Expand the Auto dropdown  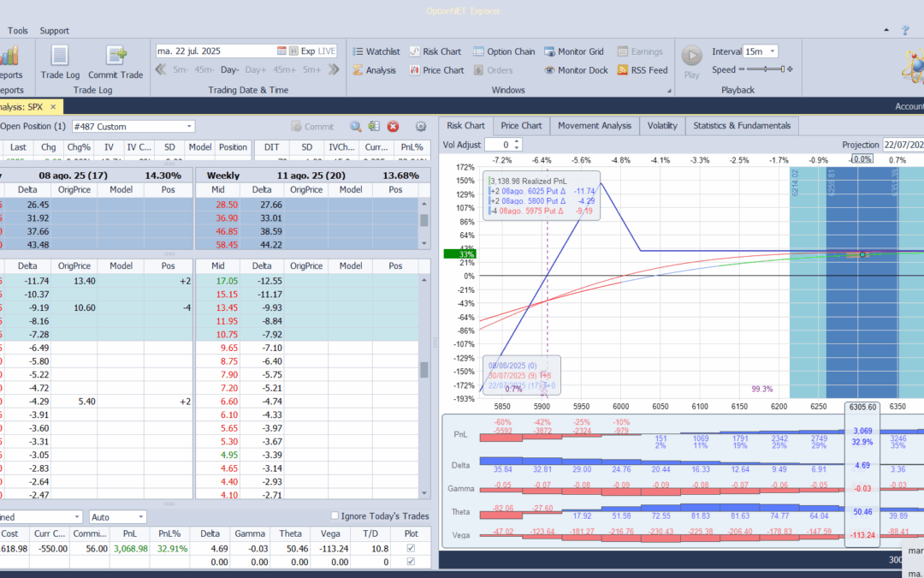(x=139, y=517)
